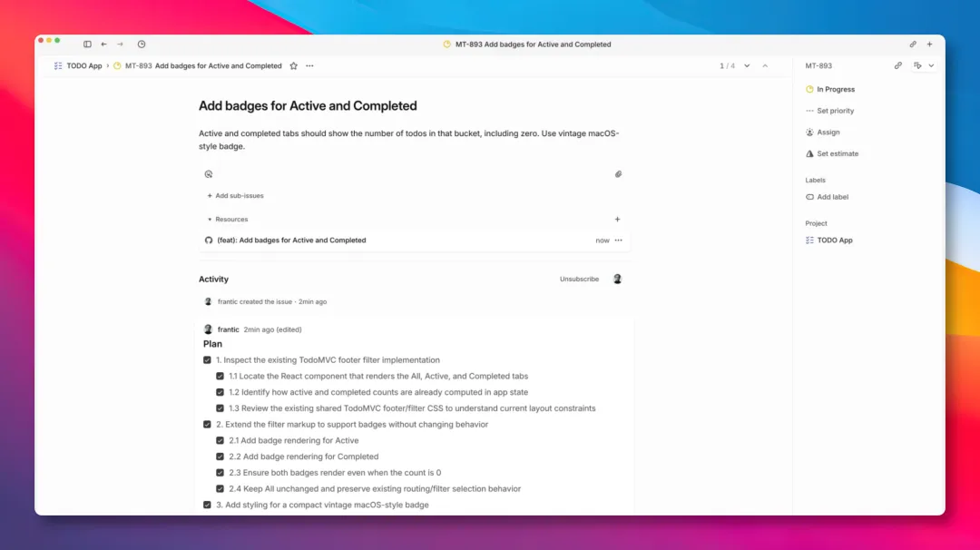Toggle checkbox 2.1 Add badge rendering for Active
980x550 pixels.
coord(220,440)
